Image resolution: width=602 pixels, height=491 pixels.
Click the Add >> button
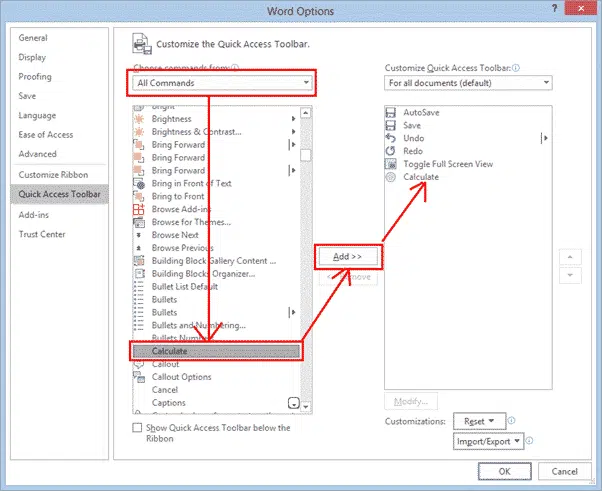coord(347,256)
